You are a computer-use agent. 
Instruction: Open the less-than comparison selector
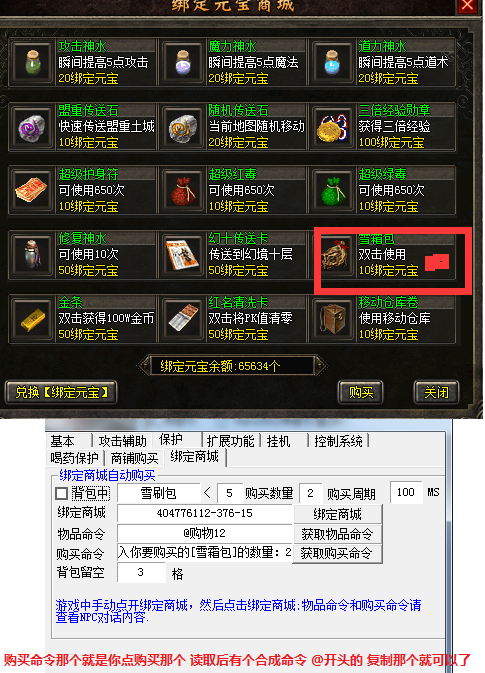click(x=207, y=492)
